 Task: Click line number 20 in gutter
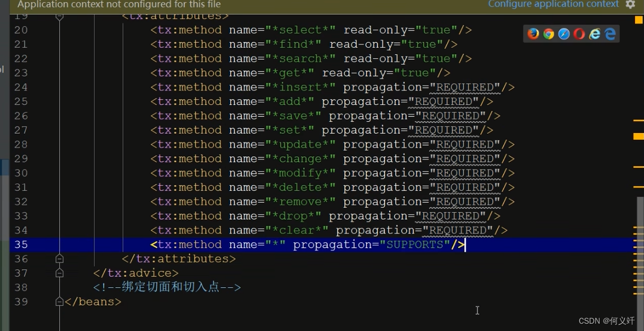(x=21, y=30)
